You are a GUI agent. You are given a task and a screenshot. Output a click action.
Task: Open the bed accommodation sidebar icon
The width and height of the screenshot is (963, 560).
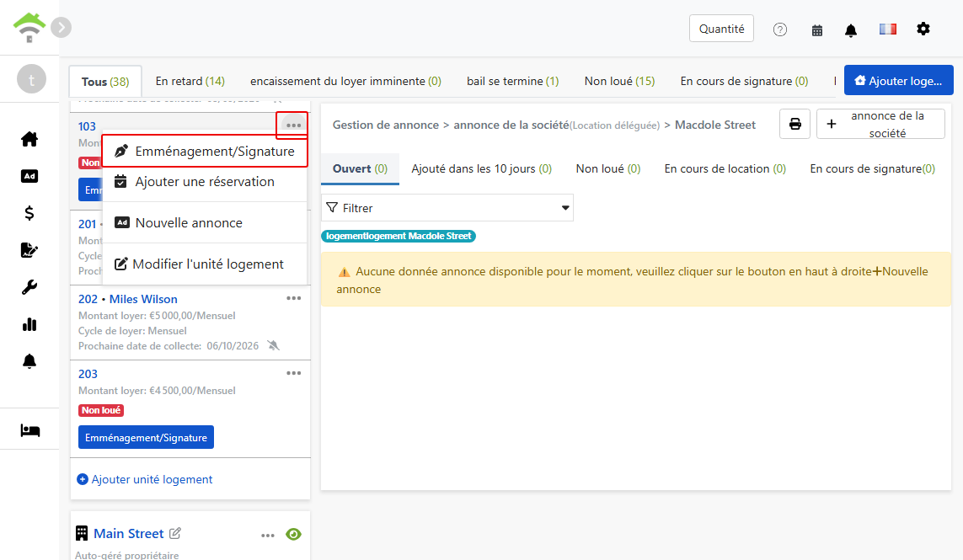point(29,430)
